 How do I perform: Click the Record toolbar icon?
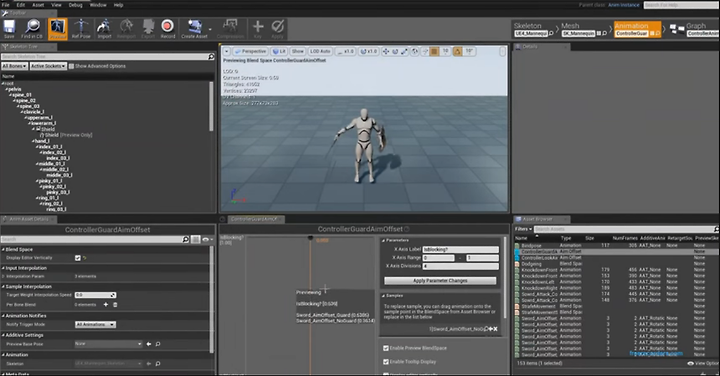(168, 29)
